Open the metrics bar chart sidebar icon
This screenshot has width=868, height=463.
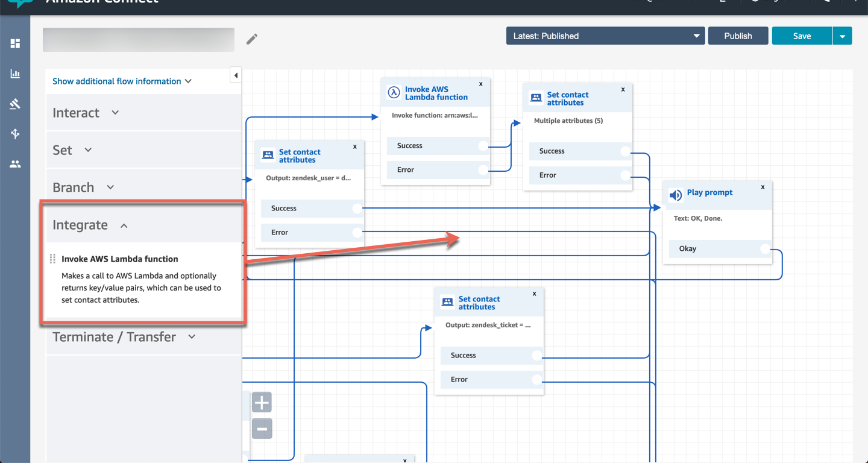[x=15, y=74]
